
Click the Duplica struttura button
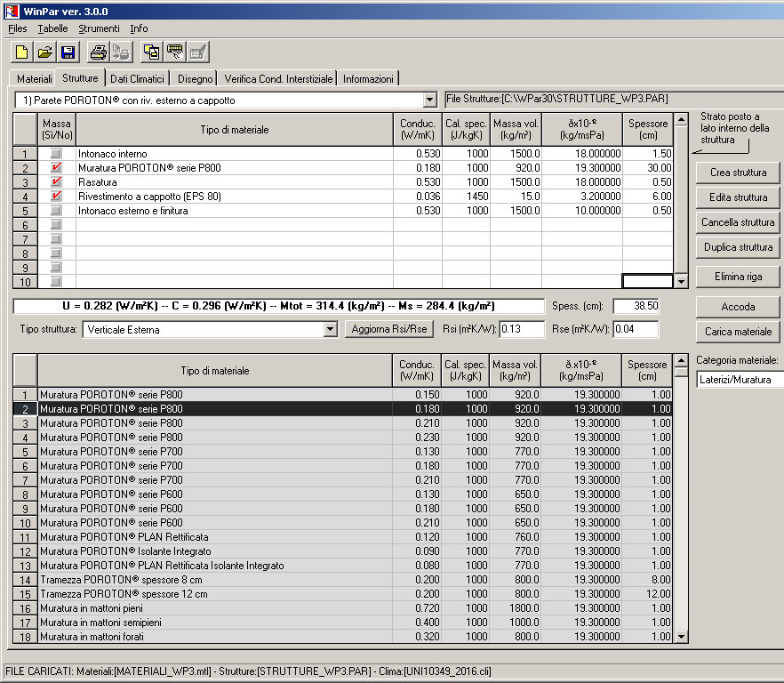click(738, 247)
